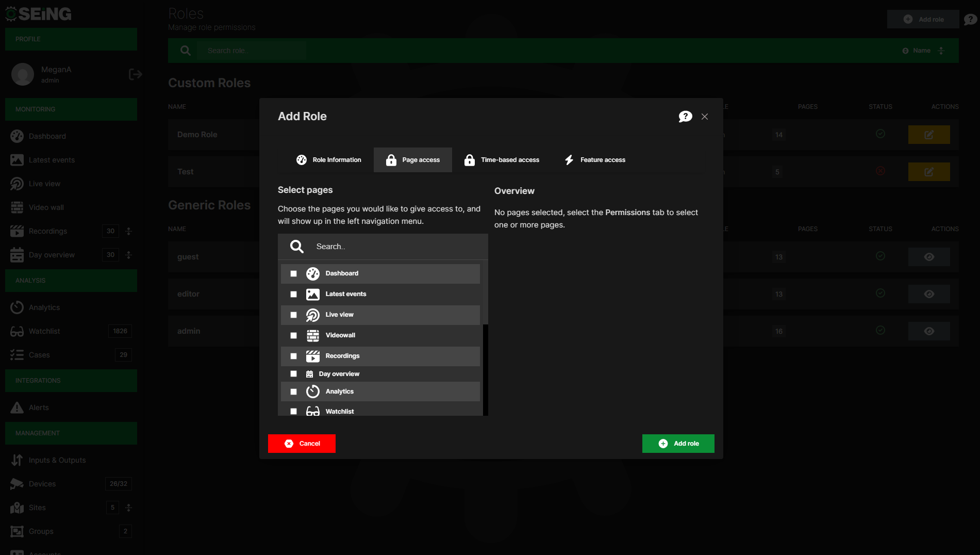Click the Analytics sidebar icon
This screenshot has height=555, width=980.
pyautogui.click(x=17, y=307)
